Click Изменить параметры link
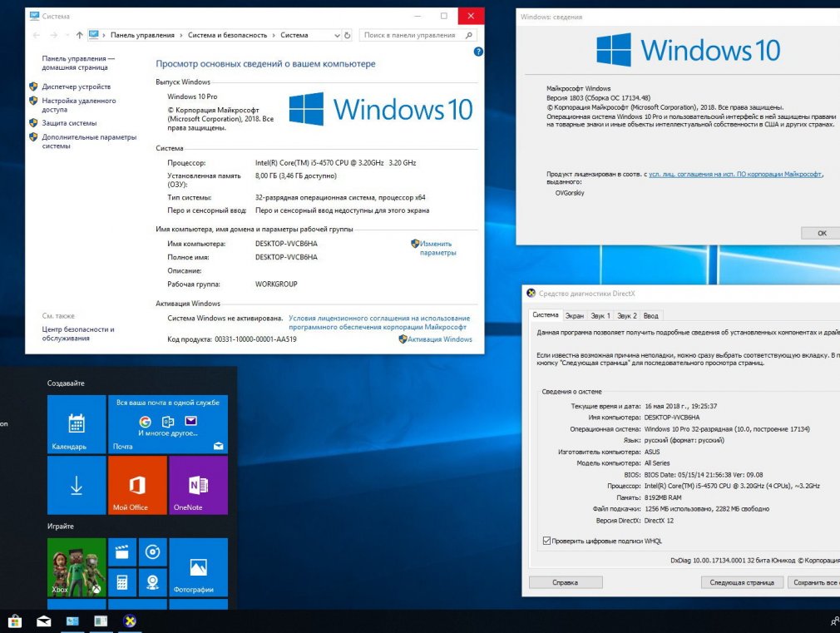 [x=437, y=248]
